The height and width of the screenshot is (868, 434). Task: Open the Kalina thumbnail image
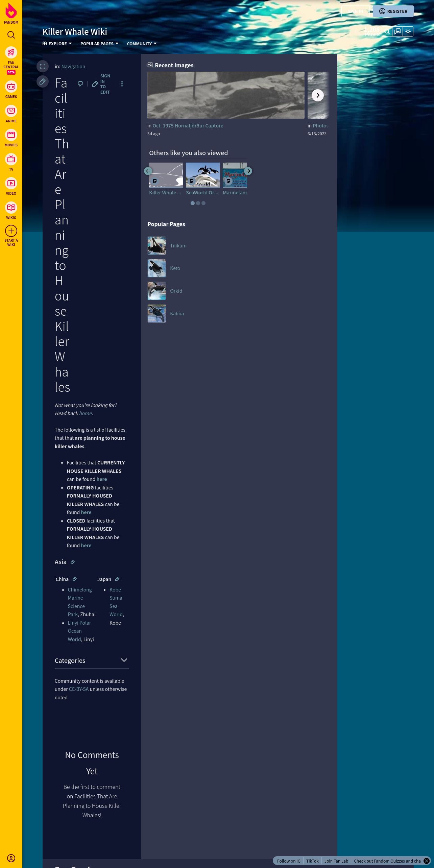[x=156, y=313]
